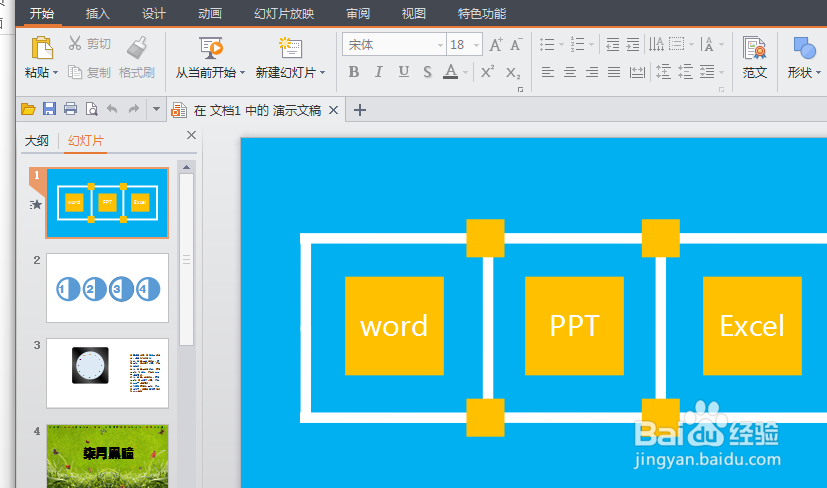Open the 设计 ribbon tab

click(x=153, y=13)
